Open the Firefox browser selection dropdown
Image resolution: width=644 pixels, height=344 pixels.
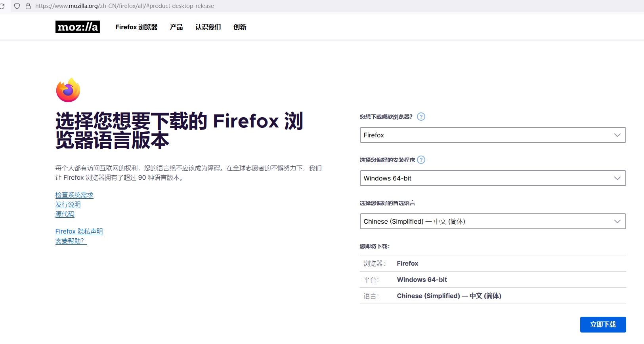493,135
